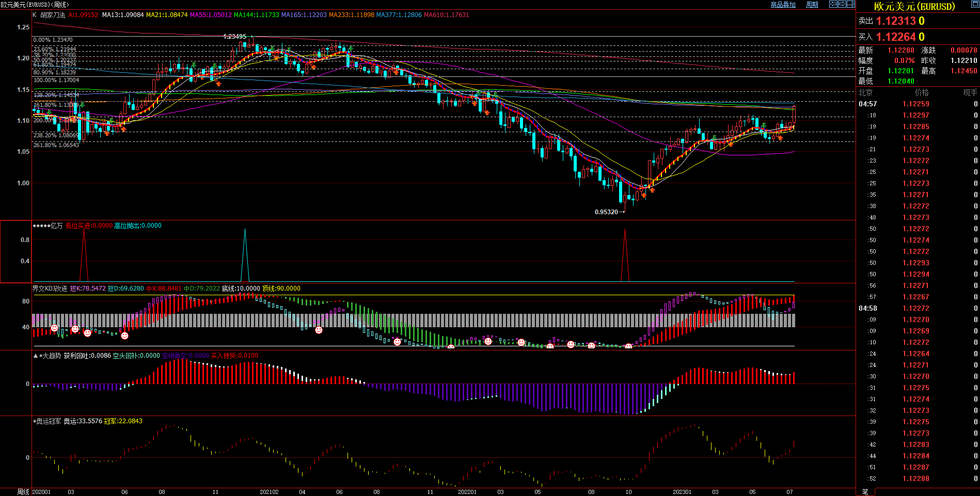The width and height of the screenshot is (980, 496).
Task: Click the right arrow navigation icon
Action: [x=842, y=4]
